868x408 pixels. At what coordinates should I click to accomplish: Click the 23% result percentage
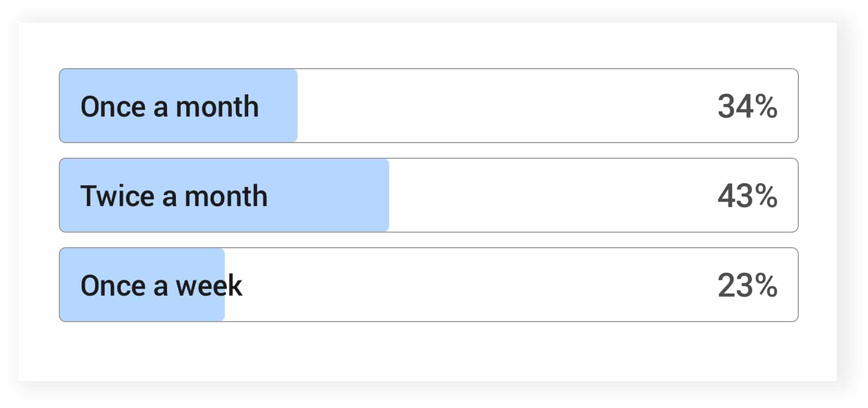747,285
